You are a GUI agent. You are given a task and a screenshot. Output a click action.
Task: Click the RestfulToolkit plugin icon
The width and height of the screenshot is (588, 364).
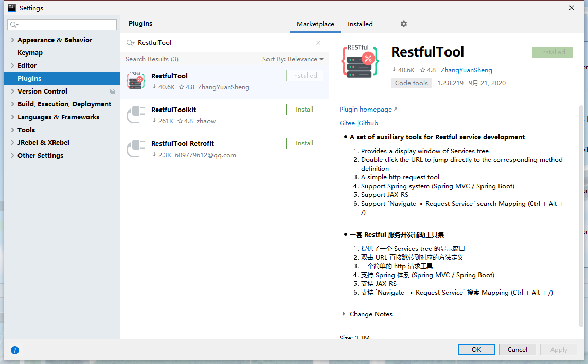pyautogui.click(x=136, y=115)
